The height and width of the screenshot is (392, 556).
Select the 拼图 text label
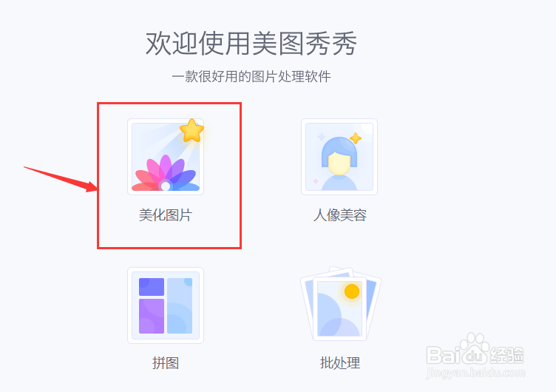(166, 363)
